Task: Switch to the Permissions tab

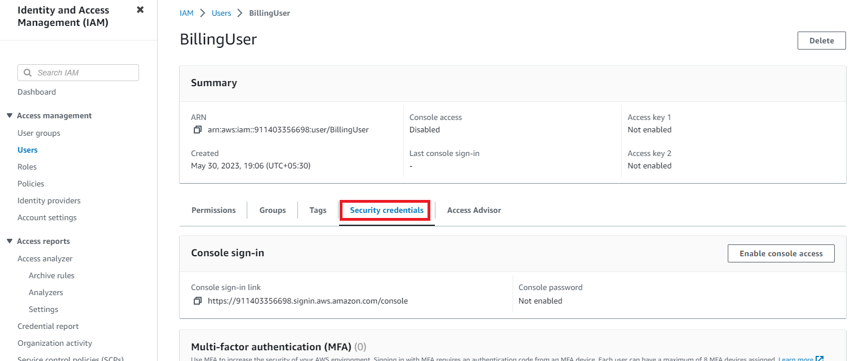Action: 213,210
